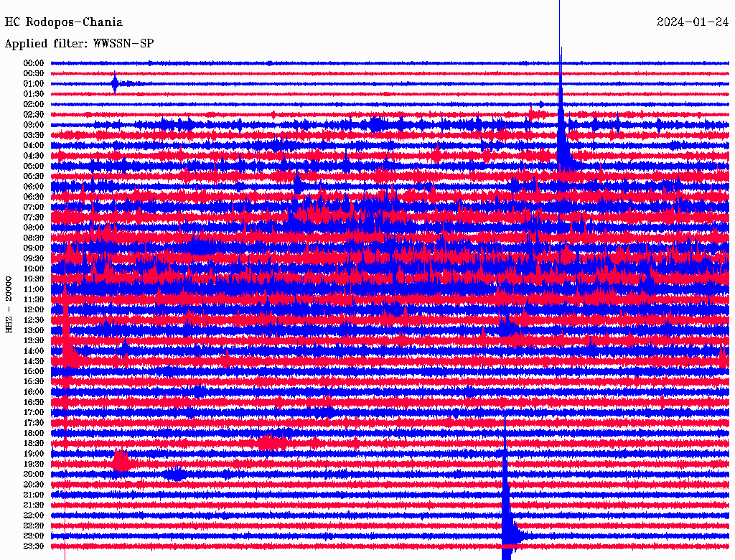Click the 02:30 time label
Image resolution: width=735 pixels, height=560 pixels.
pos(34,114)
